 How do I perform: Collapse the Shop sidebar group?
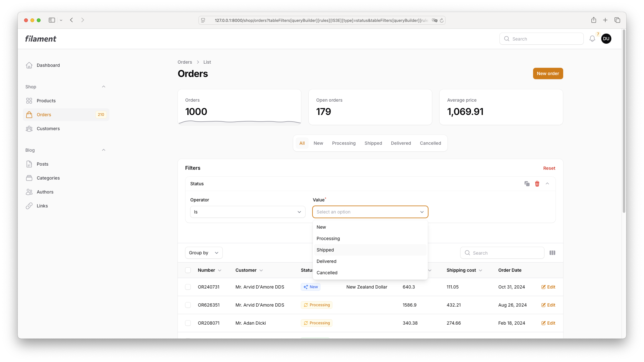[x=103, y=87]
